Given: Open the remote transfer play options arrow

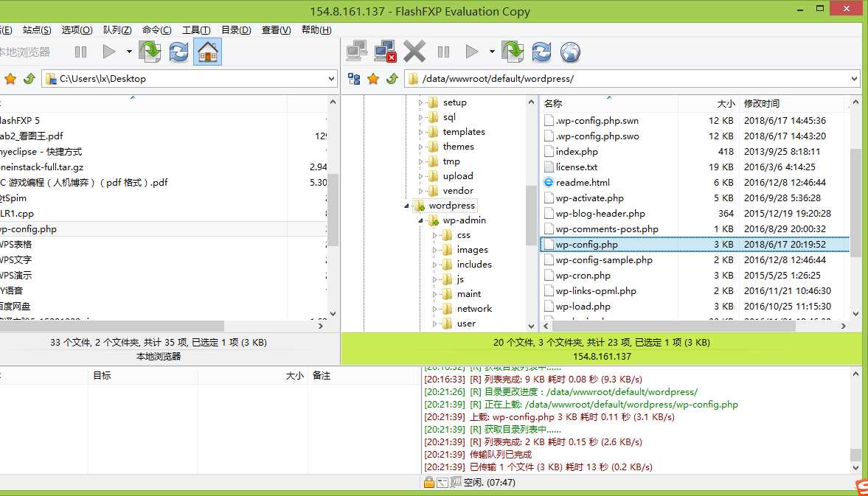Looking at the screenshot, I should point(492,52).
